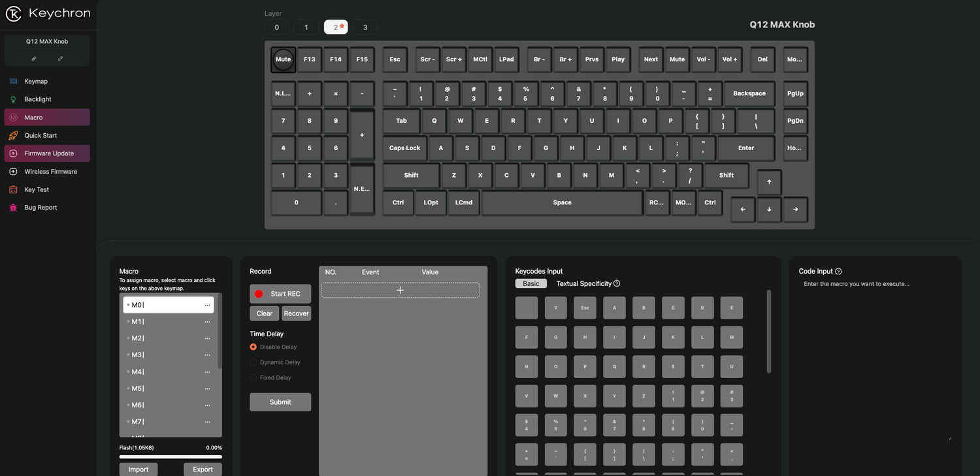Select the Disable Delay radio option
This screenshot has width=980, height=476.
pyautogui.click(x=253, y=347)
